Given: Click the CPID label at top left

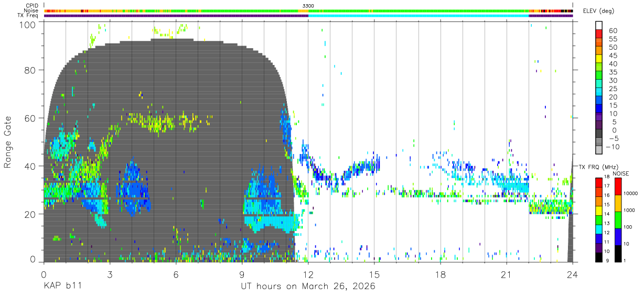Looking at the screenshot, I should 31,6.
